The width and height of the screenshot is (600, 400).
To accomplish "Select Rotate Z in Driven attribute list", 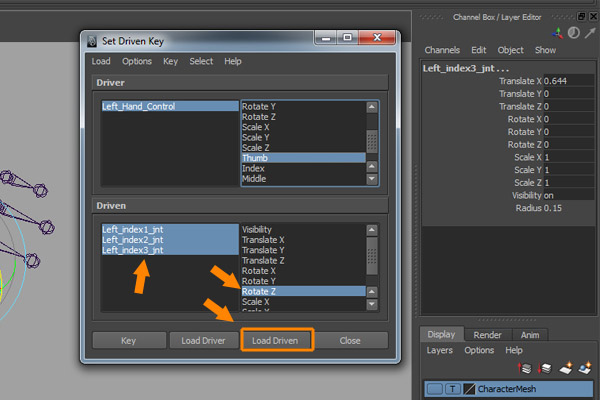I will click(303, 291).
